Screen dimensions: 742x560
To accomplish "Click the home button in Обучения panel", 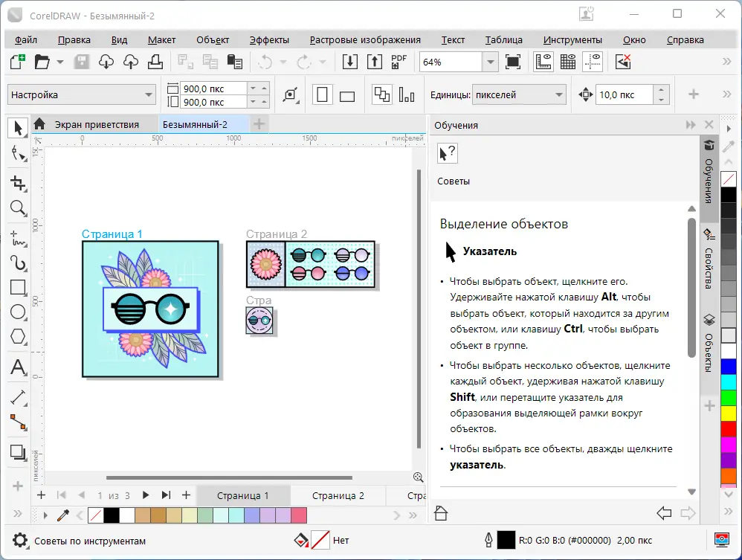I will [441, 512].
